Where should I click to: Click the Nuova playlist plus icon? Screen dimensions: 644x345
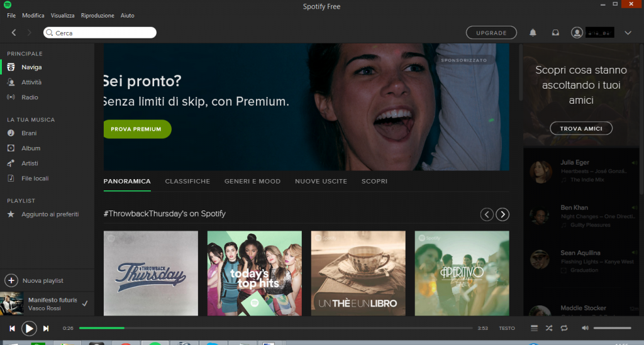coord(11,281)
